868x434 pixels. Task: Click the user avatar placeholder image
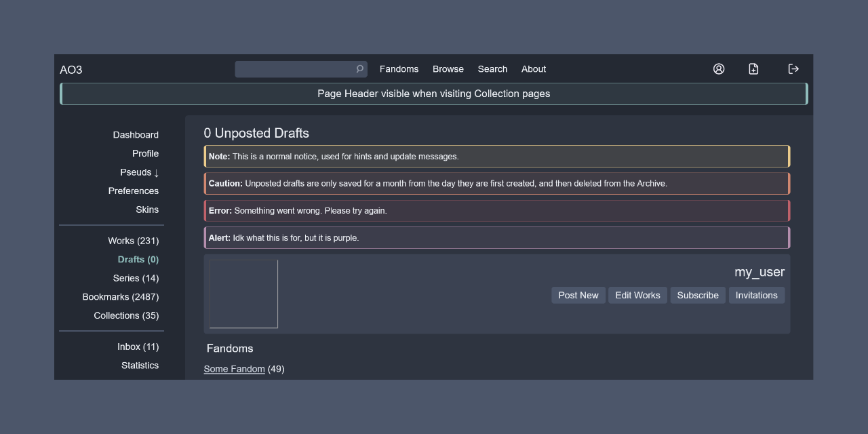243,294
